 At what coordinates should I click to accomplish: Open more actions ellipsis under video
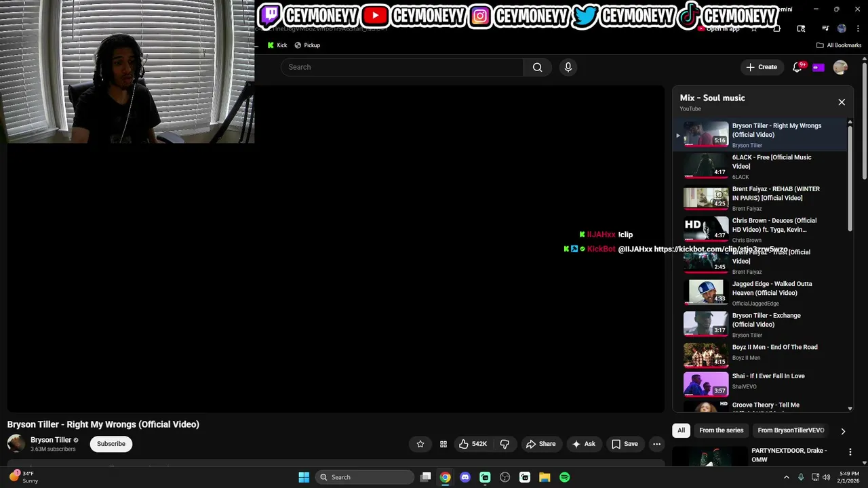coord(656,444)
